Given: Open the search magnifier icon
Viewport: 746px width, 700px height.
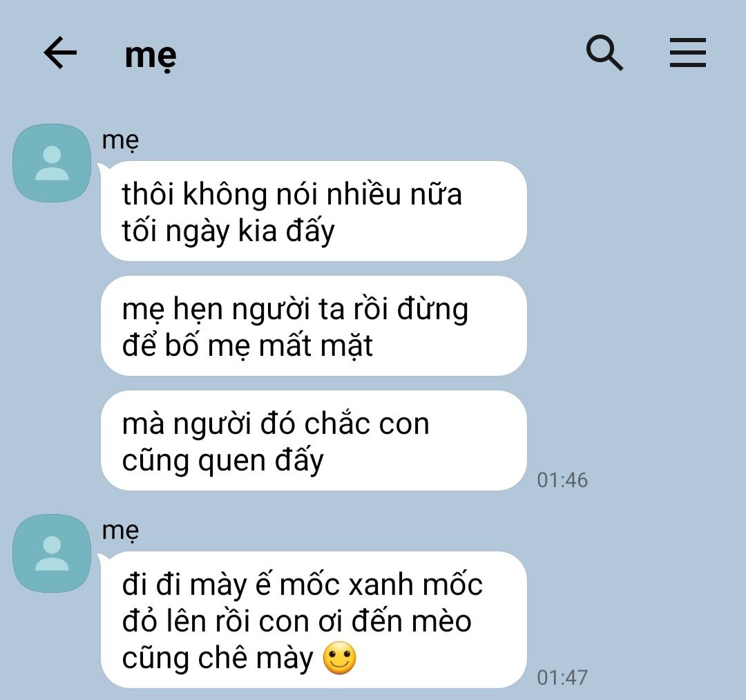Looking at the screenshot, I should (x=604, y=53).
